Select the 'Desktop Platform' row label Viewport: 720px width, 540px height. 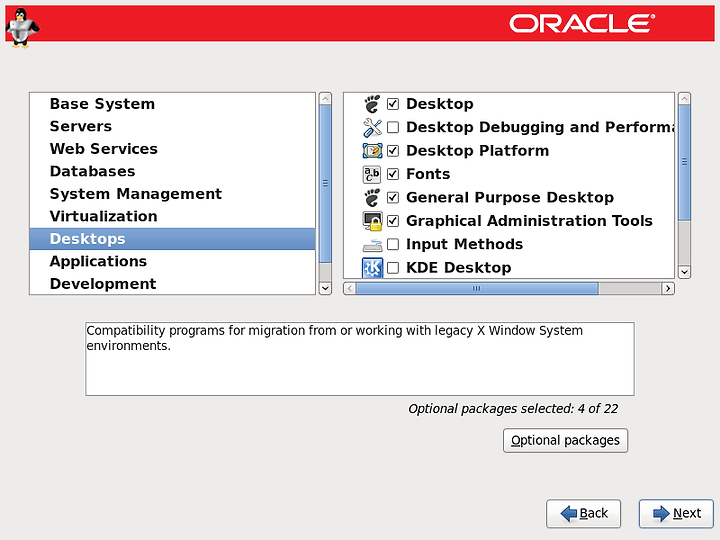pyautogui.click(x=477, y=151)
